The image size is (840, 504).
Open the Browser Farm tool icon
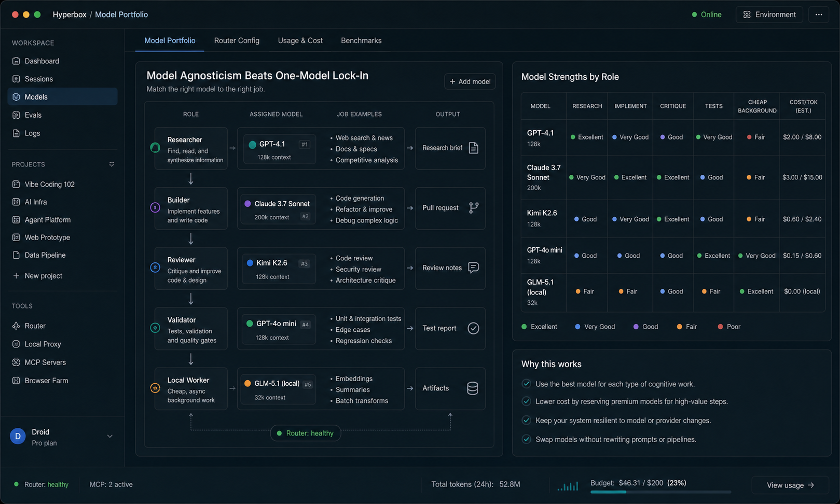pyautogui.click(x=16, y=380)
